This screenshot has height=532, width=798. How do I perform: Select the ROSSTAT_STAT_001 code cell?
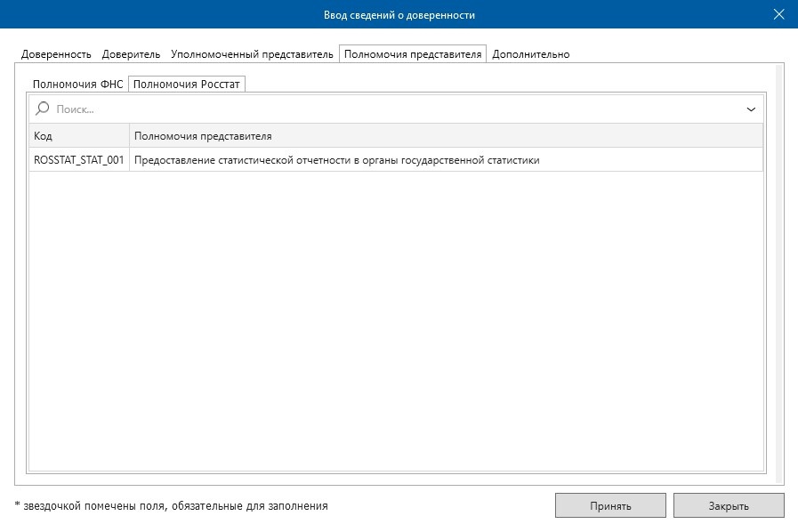(79, 160)
